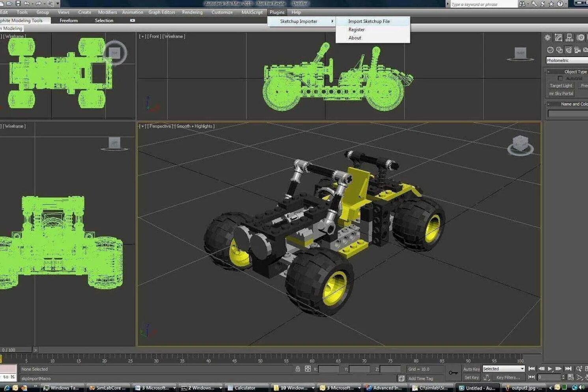Select the Cameras create category
Image resolution: width=588 pixels, height=392 pixels.
click(x=578, y=50)
